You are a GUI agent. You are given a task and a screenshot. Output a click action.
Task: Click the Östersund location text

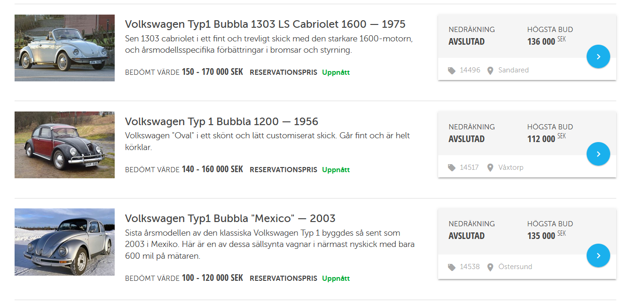(515, 267)
